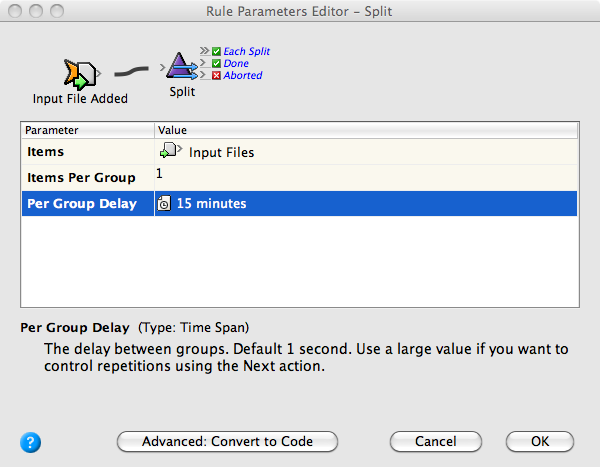Screen dimensions: 600x467
Task: Expand the Done output arrow
Action: click(x=204, y=63)
